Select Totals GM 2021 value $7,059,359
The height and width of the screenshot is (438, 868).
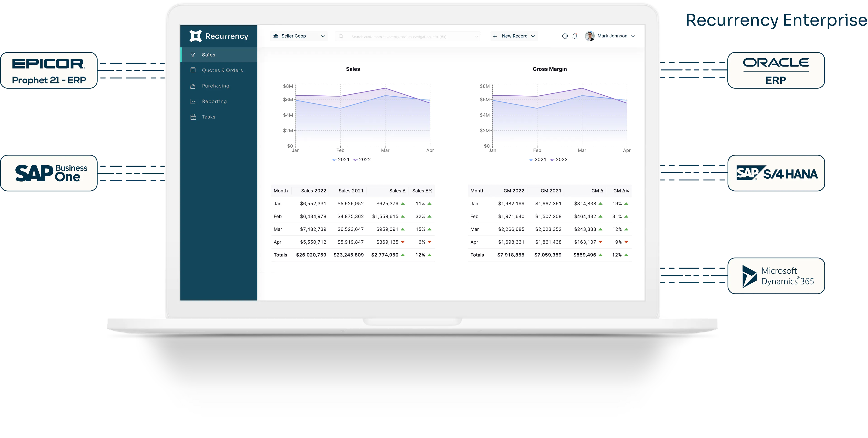[548, 255]
